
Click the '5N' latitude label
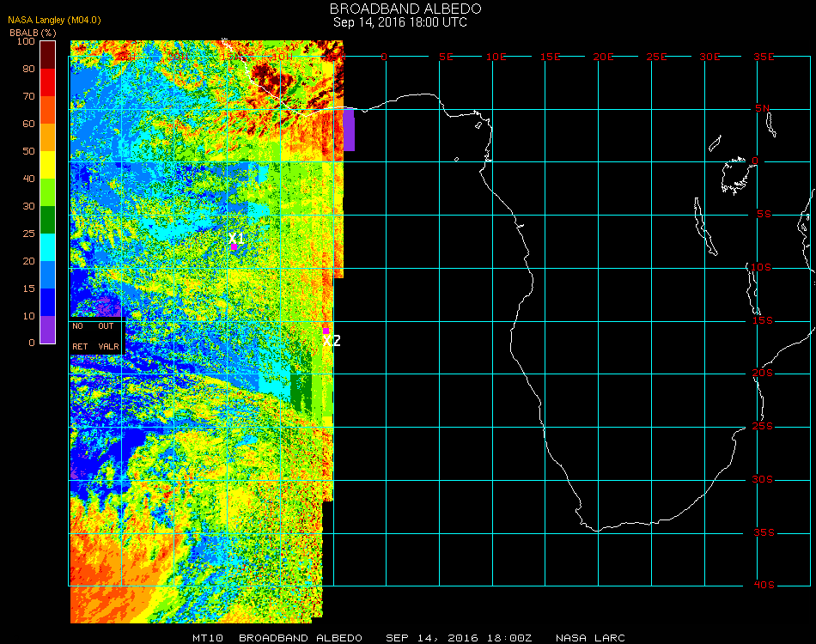(763, 108)
